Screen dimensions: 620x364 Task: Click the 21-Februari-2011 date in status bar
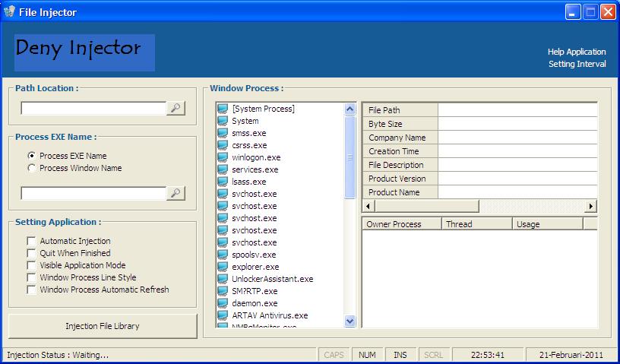coord(571,355)
